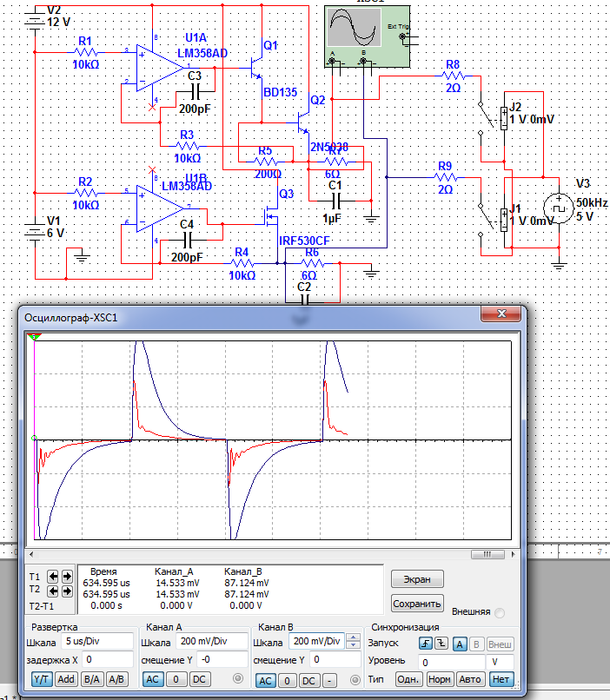Set trigger type to Авто
This screenshot has height=700, width=610.
(x=470, y=679)
